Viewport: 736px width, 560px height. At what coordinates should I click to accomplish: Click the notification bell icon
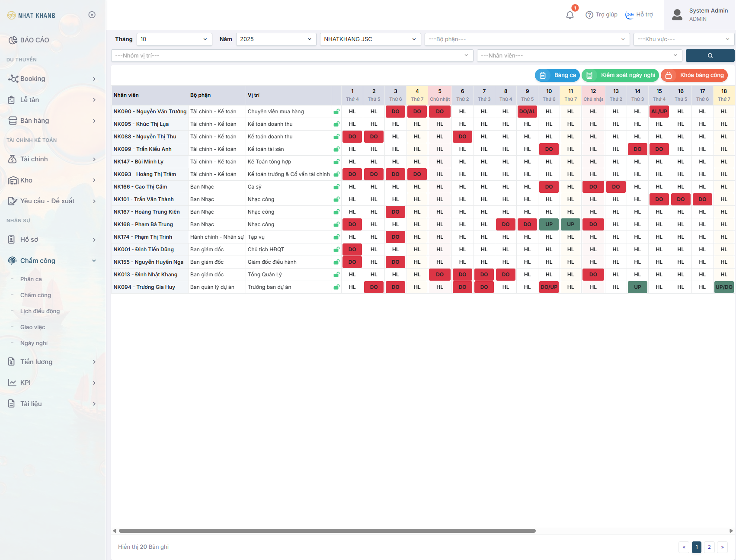pyautogui.click(x=570, y=15)
